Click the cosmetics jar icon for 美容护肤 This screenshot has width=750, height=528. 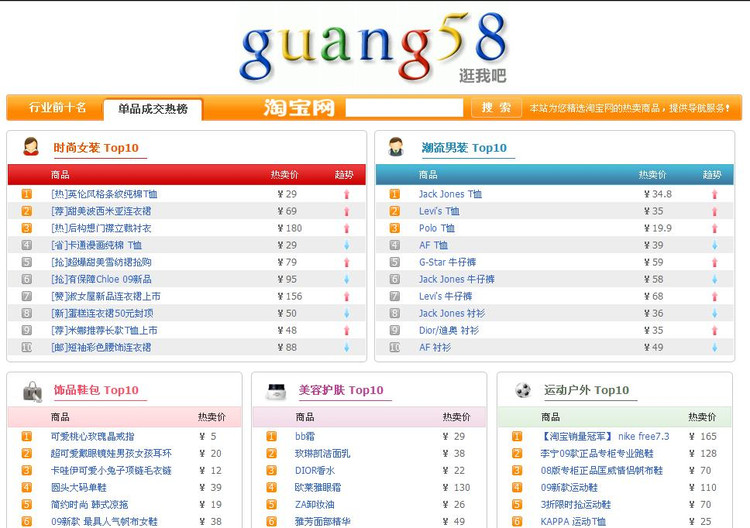[x=276, y=391]
